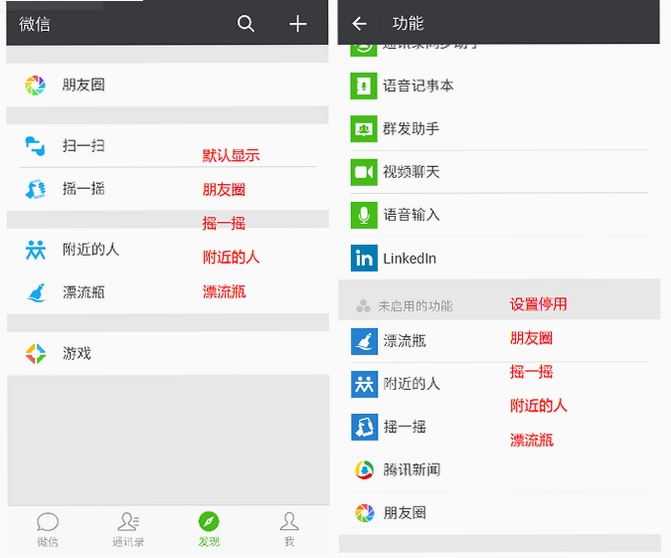Tap the 微信 title in left header
671x558 pixels.
35,24
